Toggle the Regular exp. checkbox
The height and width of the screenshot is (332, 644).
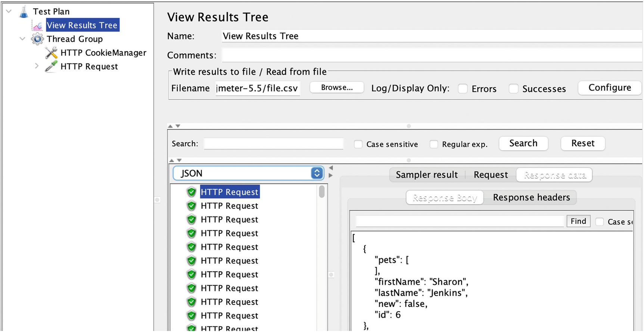pos(434,144)
